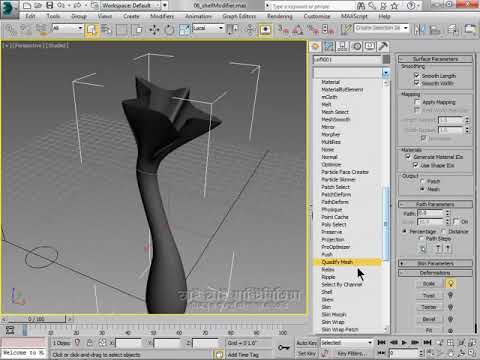Viewport: 480px width, 360px height.
Task: Open the Edit menu
Action: pos(30,16)
